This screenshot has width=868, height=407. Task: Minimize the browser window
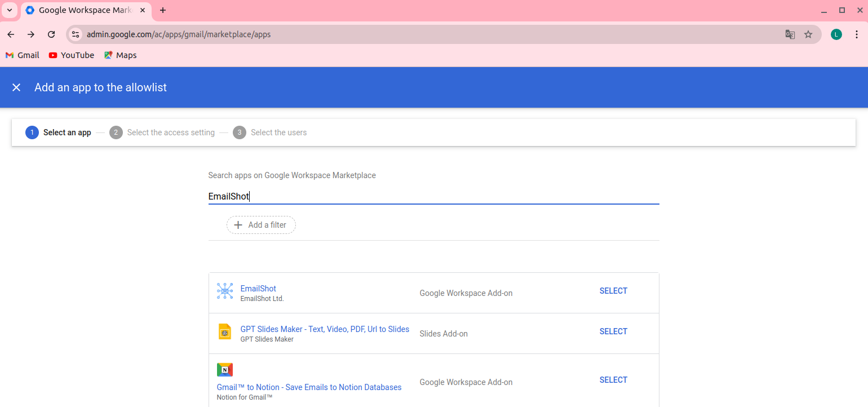pyautogui.click(x=824, y=10)
